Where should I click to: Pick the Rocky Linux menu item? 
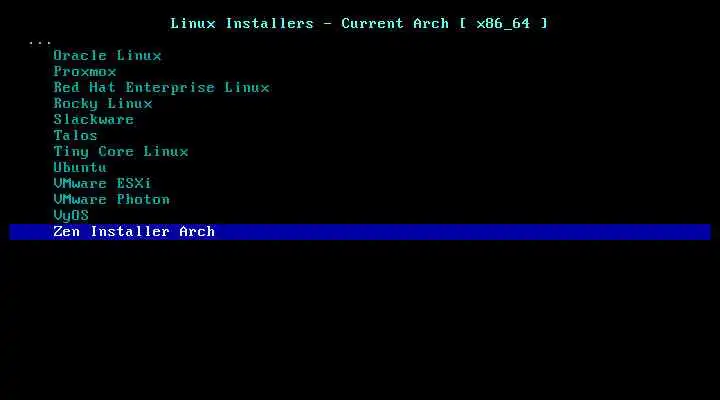point(103,104)
